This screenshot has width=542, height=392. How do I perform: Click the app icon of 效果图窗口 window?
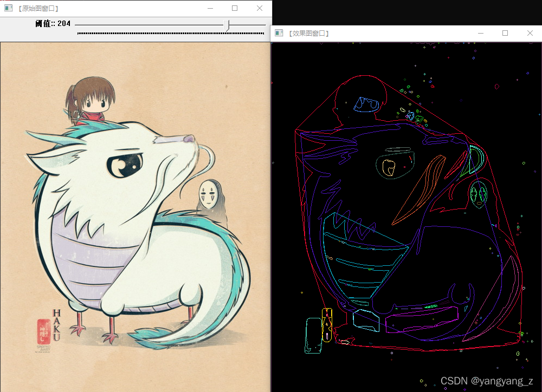279,33
